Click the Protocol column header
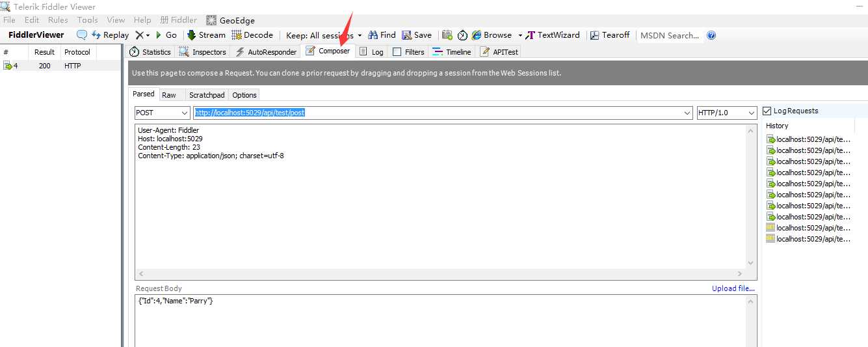868x347 pixels. click(x=77, y=52)
